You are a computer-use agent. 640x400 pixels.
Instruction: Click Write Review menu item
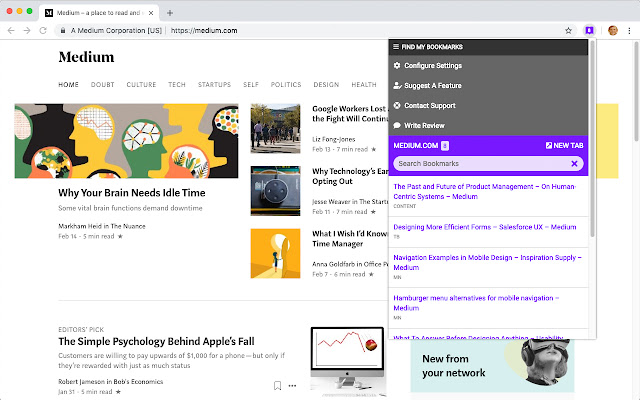(424, 125)
